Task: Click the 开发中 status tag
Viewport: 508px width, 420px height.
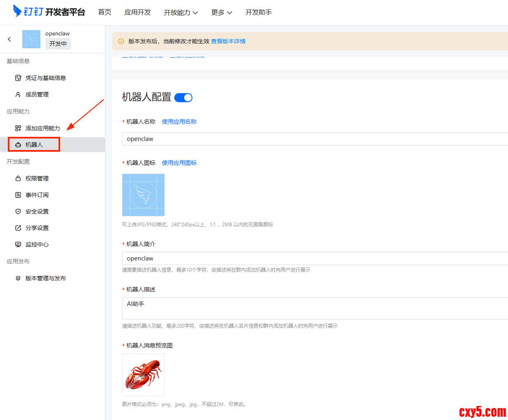Action: (x=58, y=44)
